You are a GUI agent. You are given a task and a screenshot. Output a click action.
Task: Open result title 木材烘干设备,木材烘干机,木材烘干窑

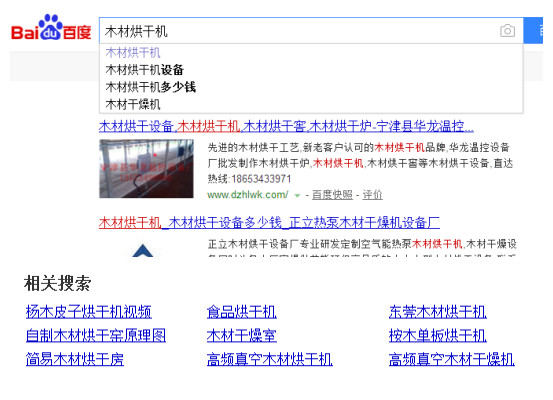286,126
